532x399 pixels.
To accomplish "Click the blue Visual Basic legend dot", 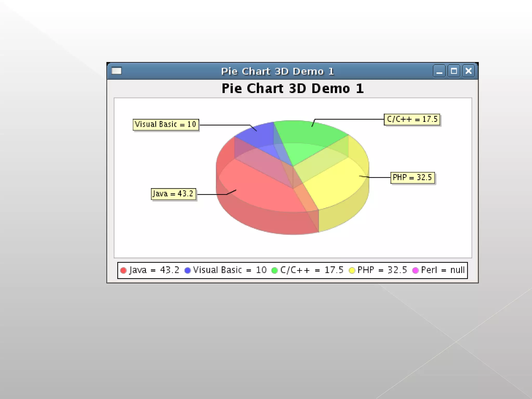I will point(187,270).
